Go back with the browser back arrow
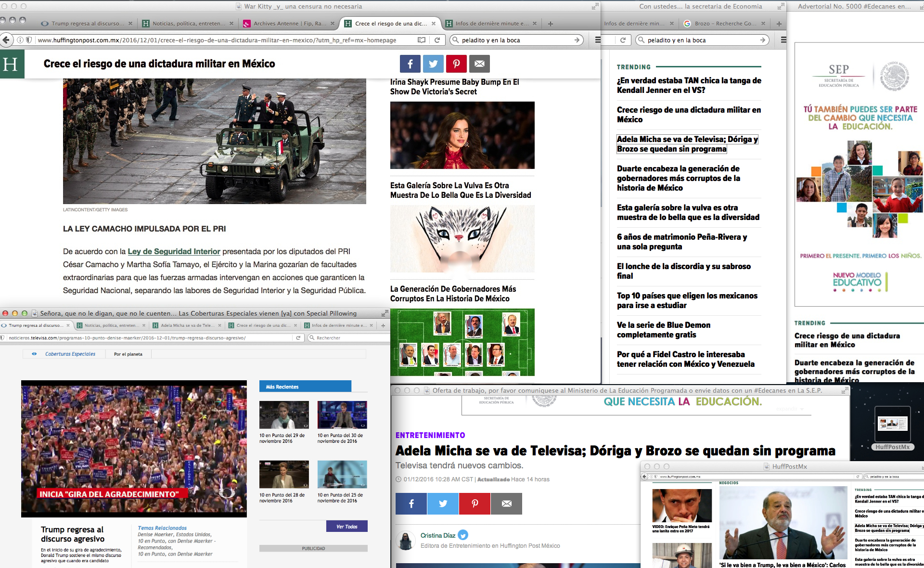Viewport: 924px width, 568px height. [6, 40]
